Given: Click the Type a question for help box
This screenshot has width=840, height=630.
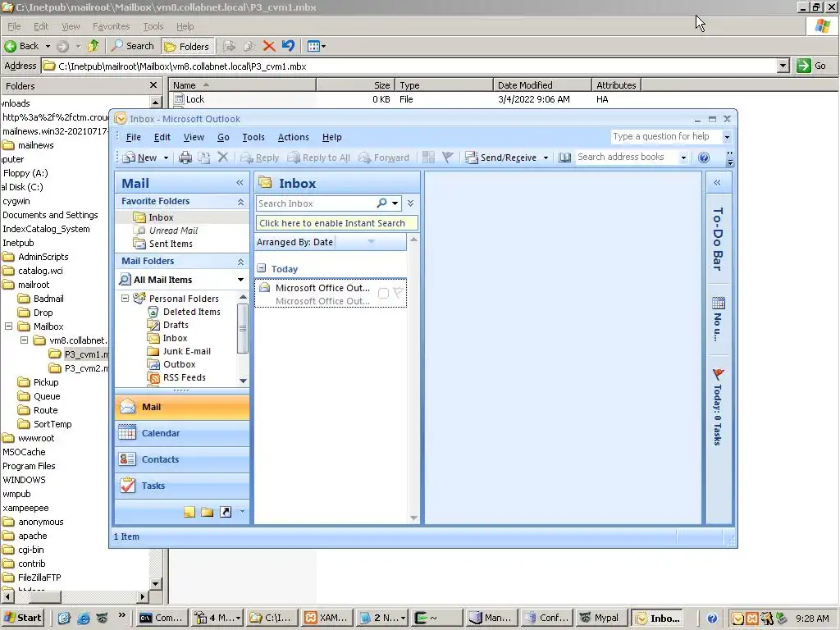Looking at the screenshot, I should (666, 137).
